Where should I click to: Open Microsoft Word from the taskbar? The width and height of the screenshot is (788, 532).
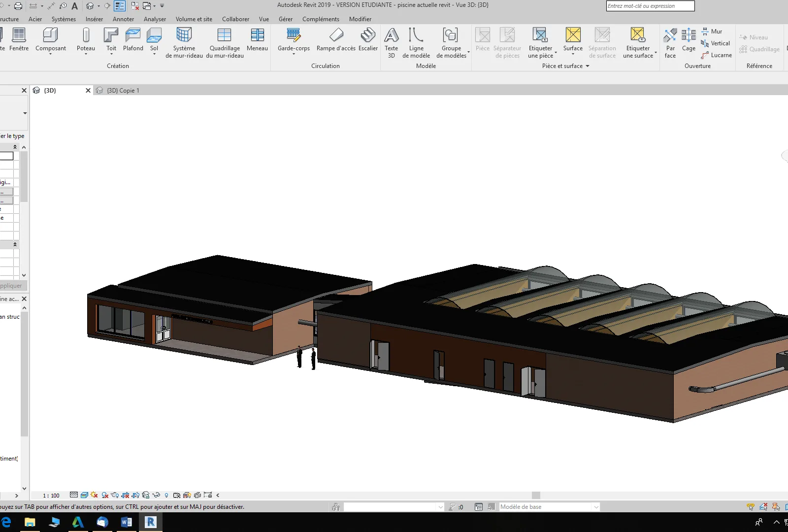pyautogui.click(x=126, y=522)
